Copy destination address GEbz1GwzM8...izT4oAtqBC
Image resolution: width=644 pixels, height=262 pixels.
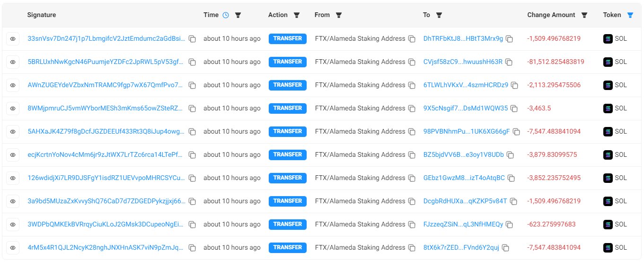tap(511, 178)
